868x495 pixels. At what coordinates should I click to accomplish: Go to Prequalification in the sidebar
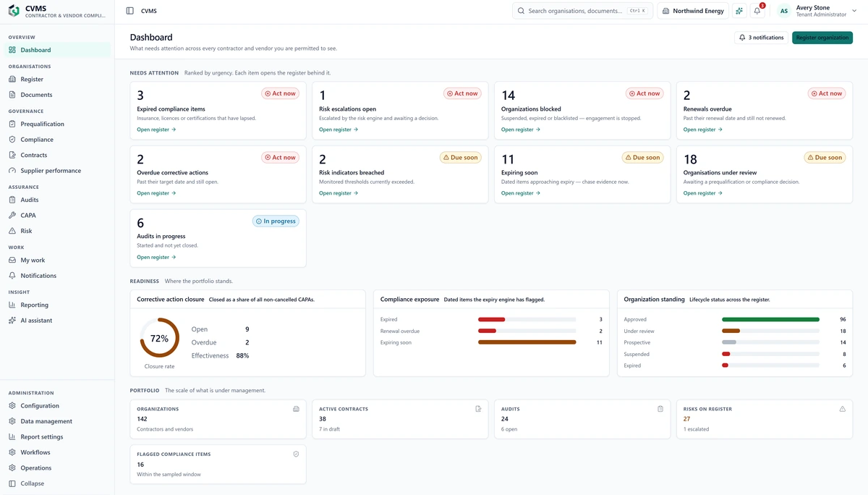57,124
